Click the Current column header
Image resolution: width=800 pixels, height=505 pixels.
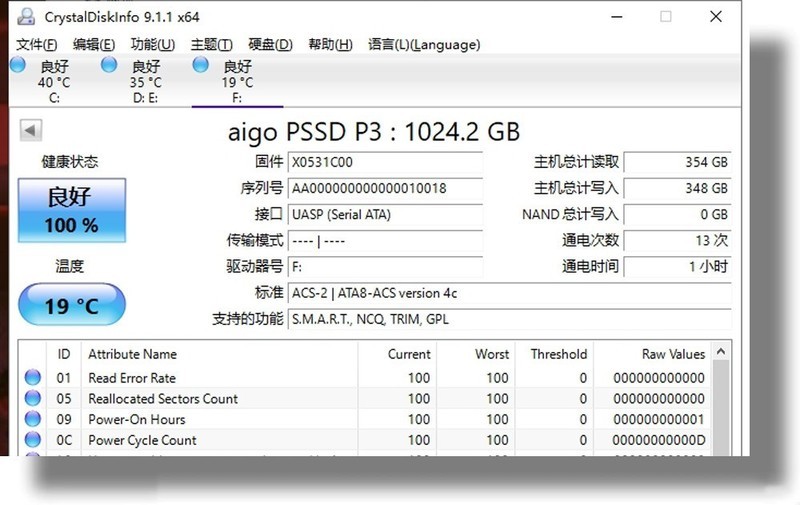point(397,354)
